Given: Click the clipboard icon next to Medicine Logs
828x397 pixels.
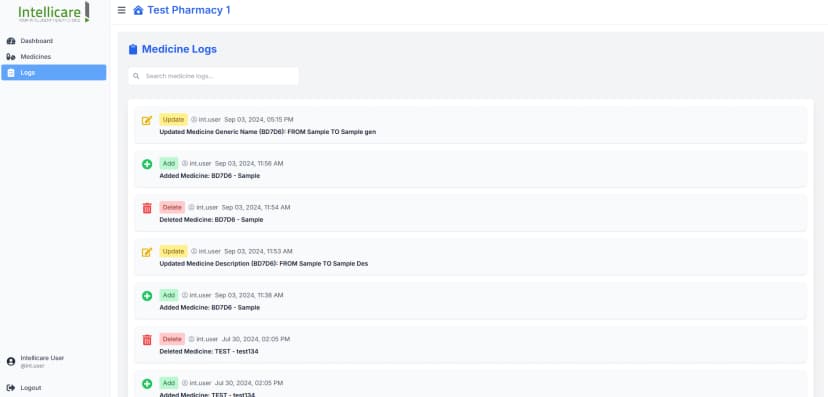Looking at the screenshot, I should coord(133,50).
